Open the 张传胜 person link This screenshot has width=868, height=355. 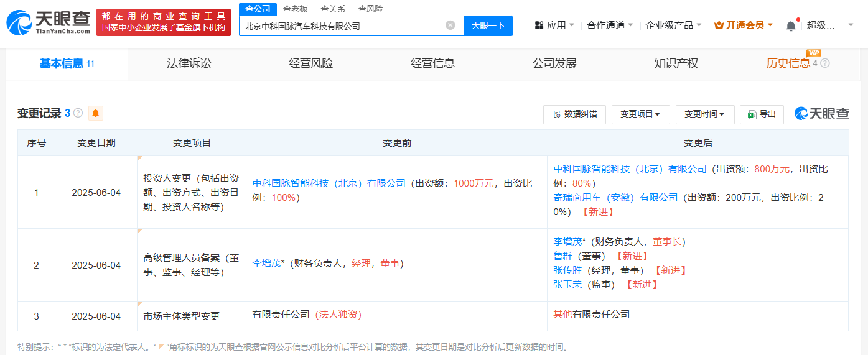(x=567, y=270)
